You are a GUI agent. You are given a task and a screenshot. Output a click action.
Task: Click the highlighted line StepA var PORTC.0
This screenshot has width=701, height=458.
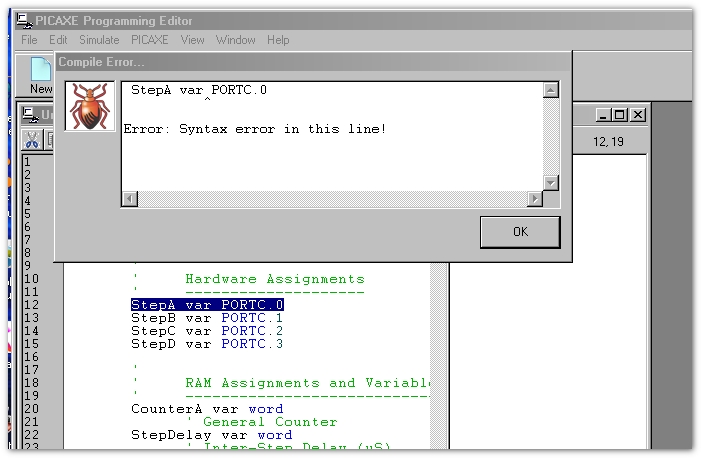(x=207, y=305)
